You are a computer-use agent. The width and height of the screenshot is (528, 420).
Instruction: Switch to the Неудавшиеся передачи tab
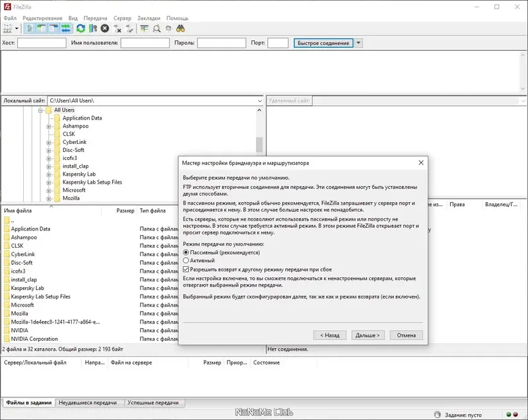click(x=88, y=402)
